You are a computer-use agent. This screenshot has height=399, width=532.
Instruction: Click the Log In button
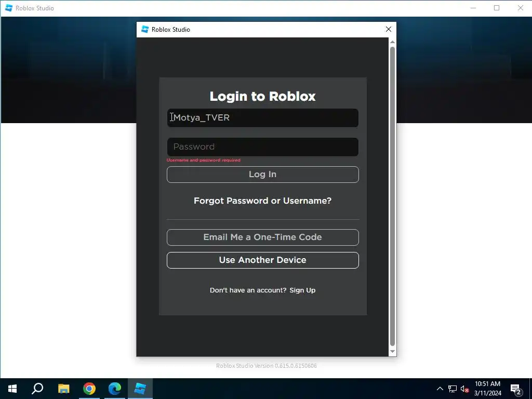coord(262,175)
